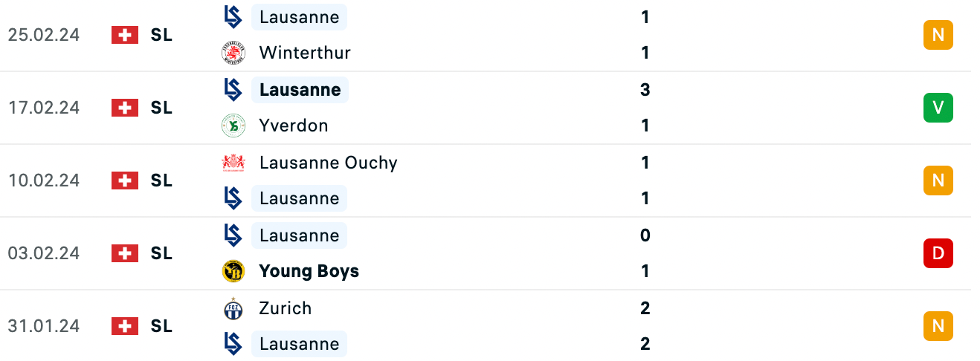The height and width of the screenshot is (361, 980).
Task: Click the Lausanne Ouchy red crest
Action: tap(233, 163)
